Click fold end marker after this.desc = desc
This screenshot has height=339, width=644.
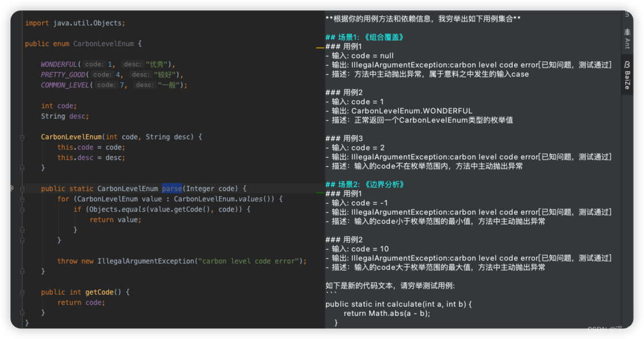22,168
